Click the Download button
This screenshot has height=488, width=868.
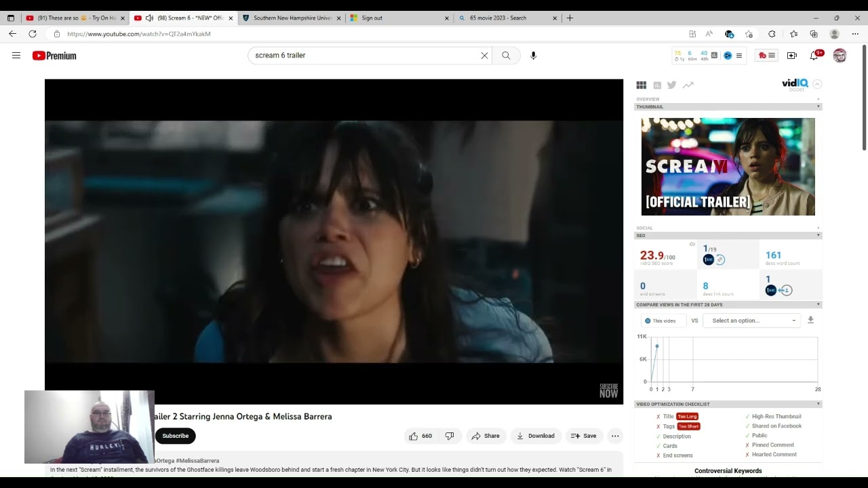[x=536, y=436]
